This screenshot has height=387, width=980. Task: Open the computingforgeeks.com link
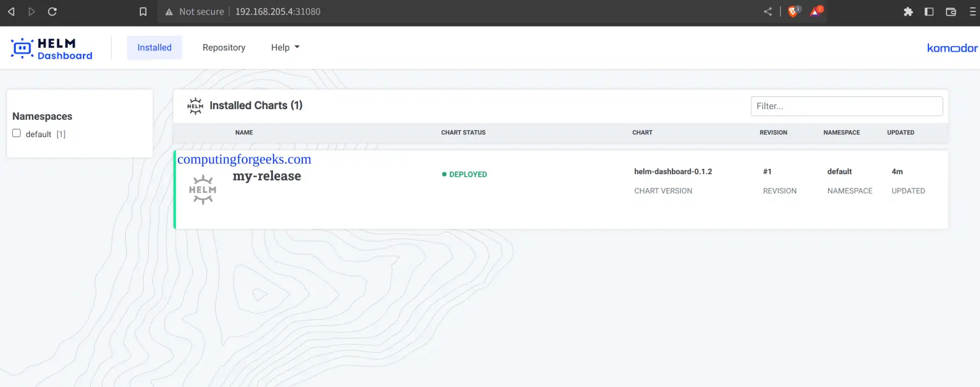tap(245, 159)
